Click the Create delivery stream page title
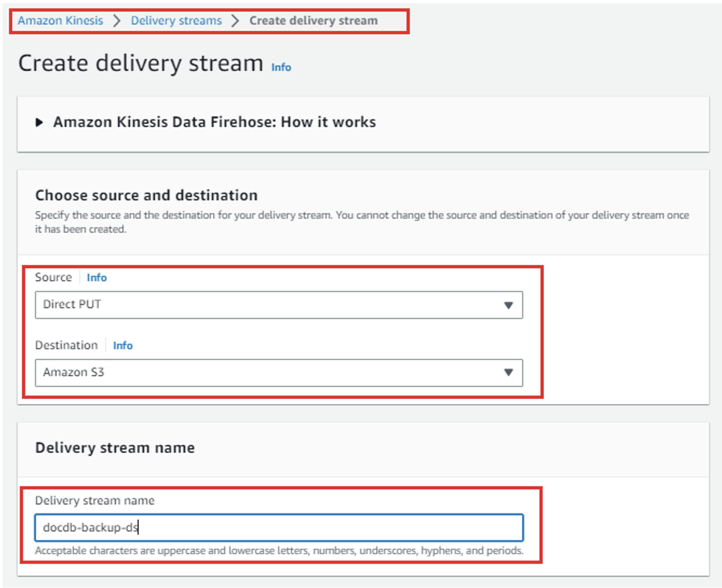This screenshot has height=588, width=722. point(141,63)
